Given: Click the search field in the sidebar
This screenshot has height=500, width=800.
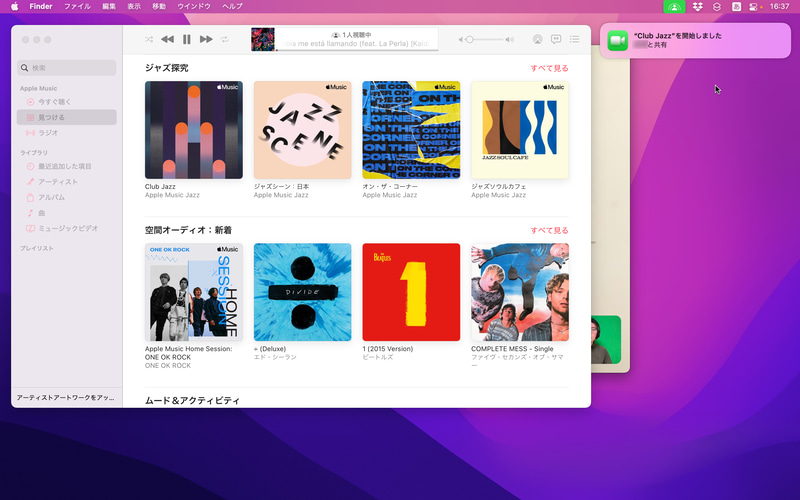Looking at the screenshot, I should coord(67,68).
